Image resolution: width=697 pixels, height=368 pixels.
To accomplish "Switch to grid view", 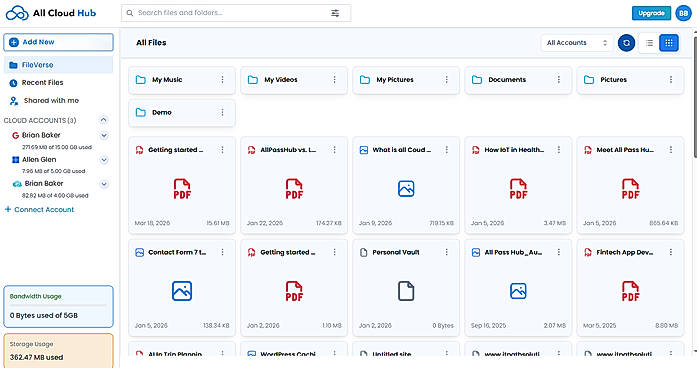I will (669, 43).
